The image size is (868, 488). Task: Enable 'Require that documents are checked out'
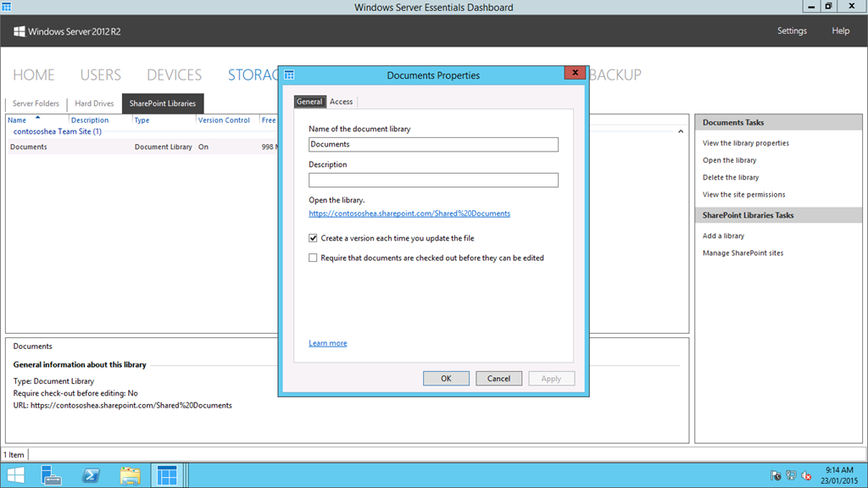coord(314,258)
